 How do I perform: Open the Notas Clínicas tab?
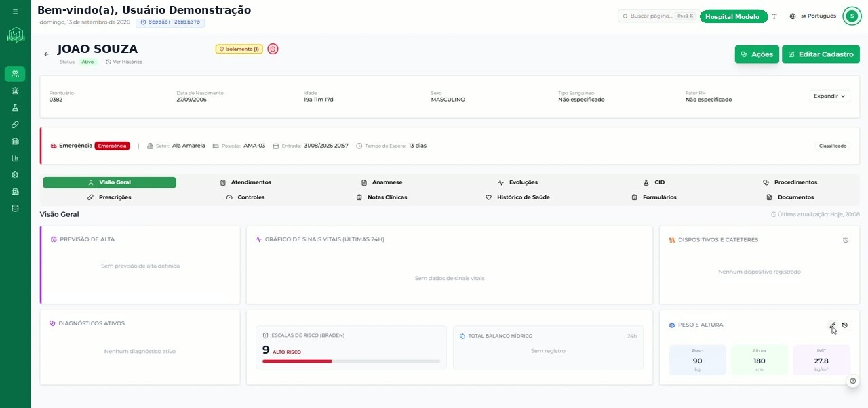[382, 197]
